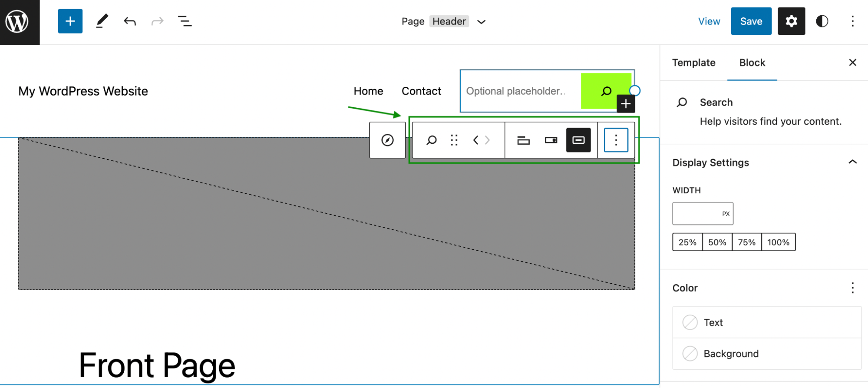The image size is (868, 388).
Task: Click the black add block button near search
Action: coord(626,104)
